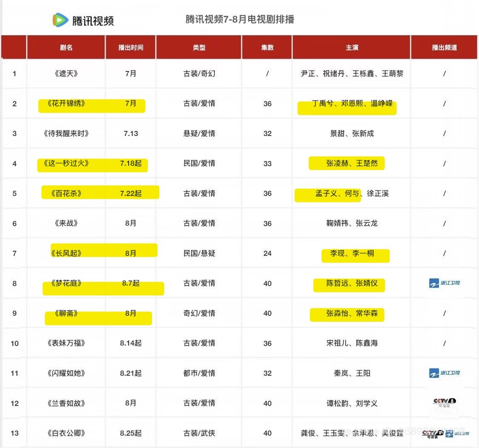Click air date 8.21起
The height and width of the screenshot is (448, 479).
click(131, 373)
